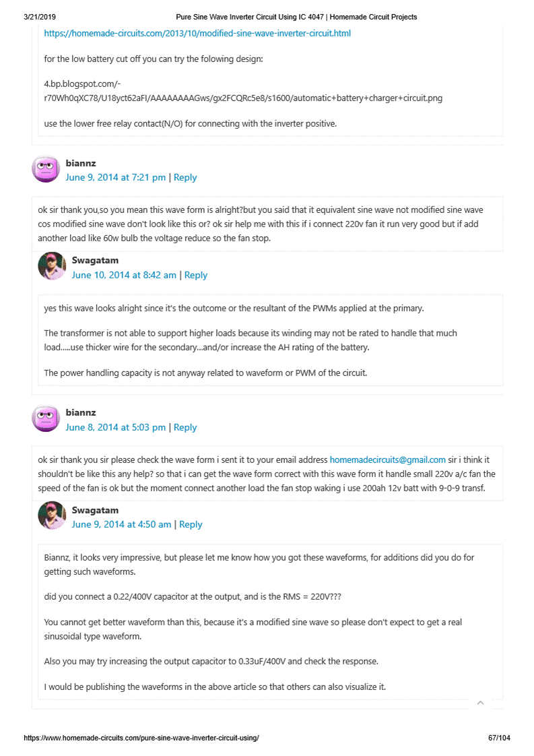Click the Swagatam name above 4:50 am date
Viewport: 534px width, 756px height.
[95, 510]
